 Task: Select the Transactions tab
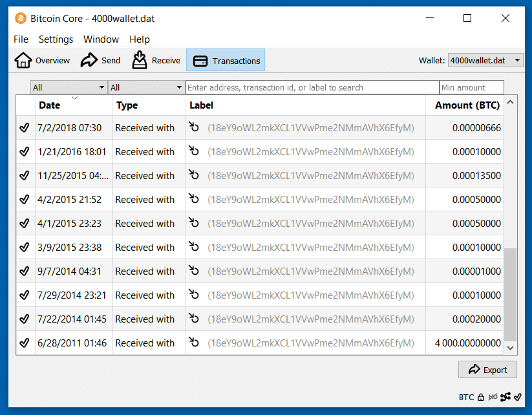pyautogui.click(x=226, y=60)
